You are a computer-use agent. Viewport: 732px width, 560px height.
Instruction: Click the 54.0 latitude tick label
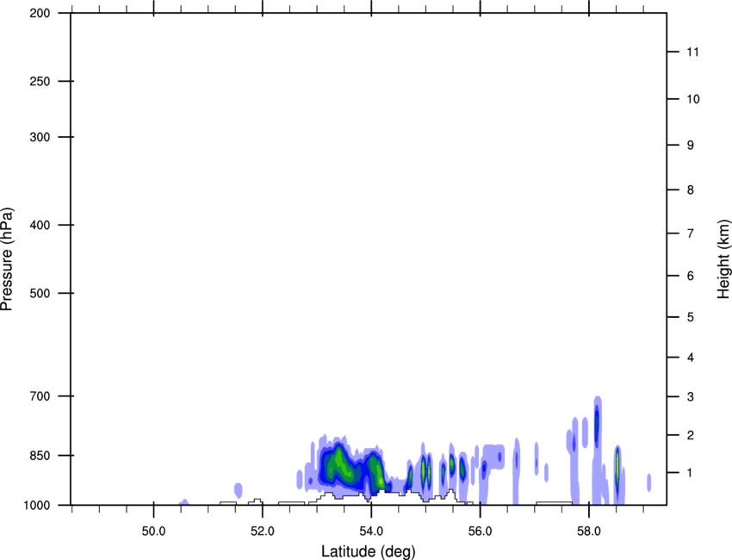[x=371, y=532]
